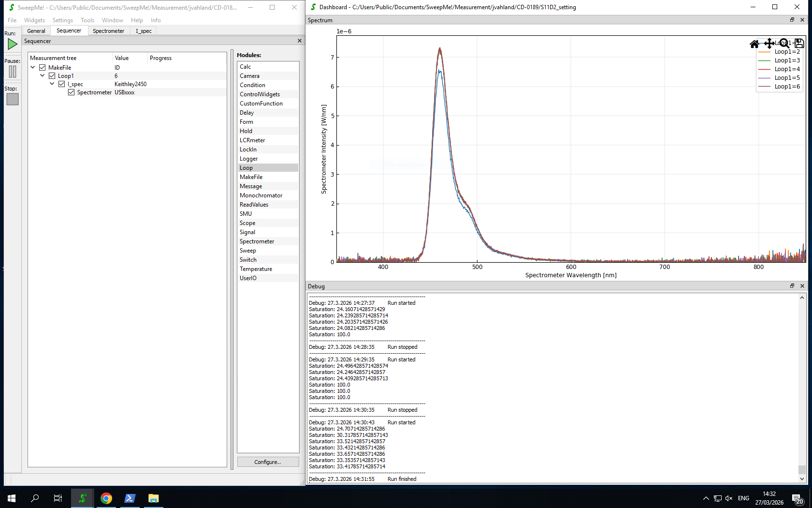Select the Pan axes tool
812x508 pixels.
(769, 44)
